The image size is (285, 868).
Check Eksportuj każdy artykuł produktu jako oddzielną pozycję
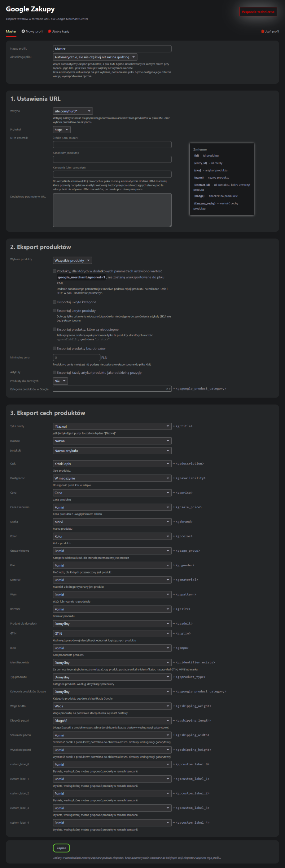click(55, 372)
